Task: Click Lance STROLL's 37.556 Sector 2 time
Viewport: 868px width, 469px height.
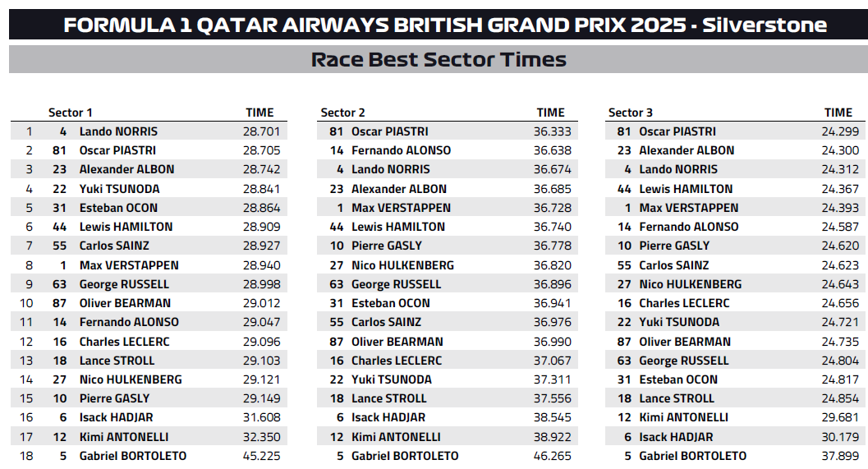Action: [x=552, y=398]
